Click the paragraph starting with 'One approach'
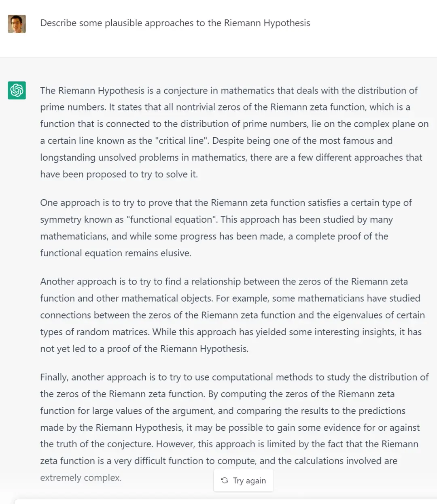437x504 pixels. (x=226, y=228)
